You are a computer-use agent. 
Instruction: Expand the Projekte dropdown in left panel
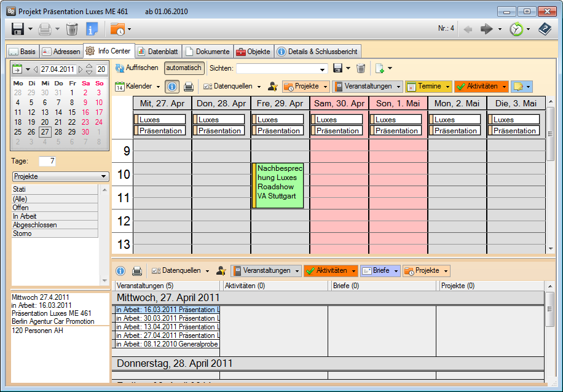60,176
